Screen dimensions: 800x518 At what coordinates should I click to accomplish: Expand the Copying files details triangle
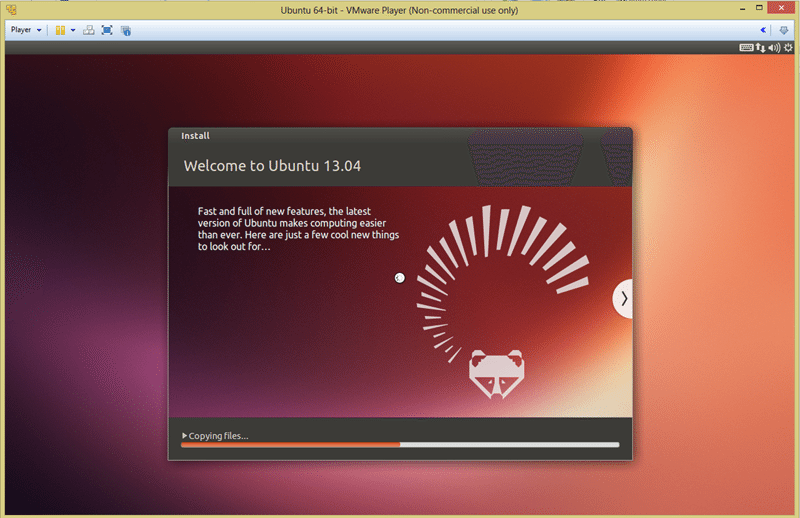[184, 436]
